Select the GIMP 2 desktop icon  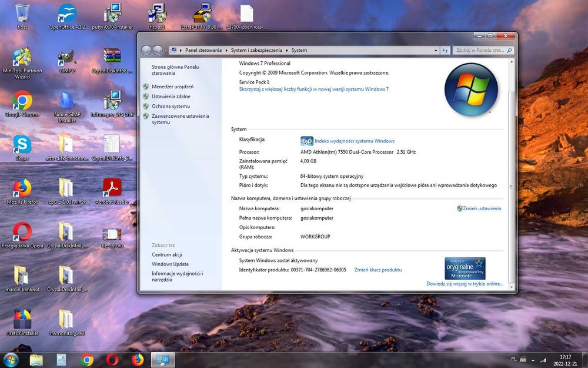coord(66,58)
